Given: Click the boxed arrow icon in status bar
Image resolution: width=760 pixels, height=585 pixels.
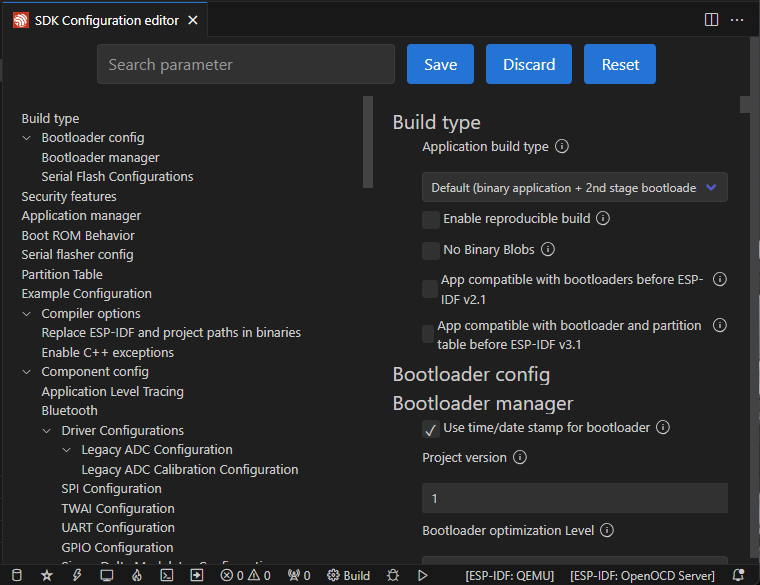Looking at the screenshot, I should 197,575.
